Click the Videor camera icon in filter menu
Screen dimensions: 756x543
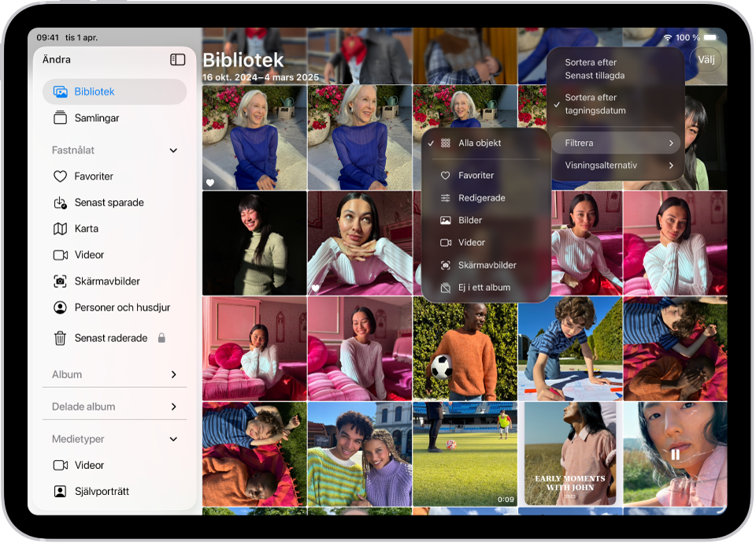(x=446, y=242)
